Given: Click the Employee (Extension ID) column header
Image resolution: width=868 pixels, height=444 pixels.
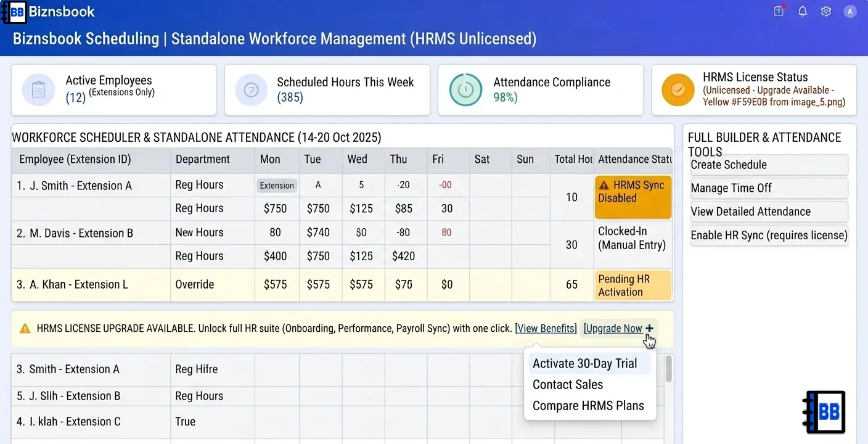Looking at the screenshot, I should click(x=91, y=159).
